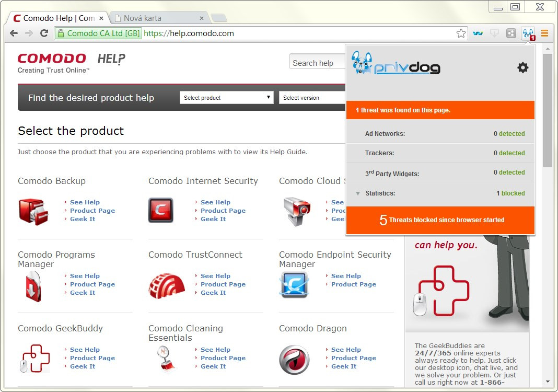The width and height of the screenshot is (558, 392).
Task: Click the PrivDog logo in popup
Action: [x=396, y=63]
